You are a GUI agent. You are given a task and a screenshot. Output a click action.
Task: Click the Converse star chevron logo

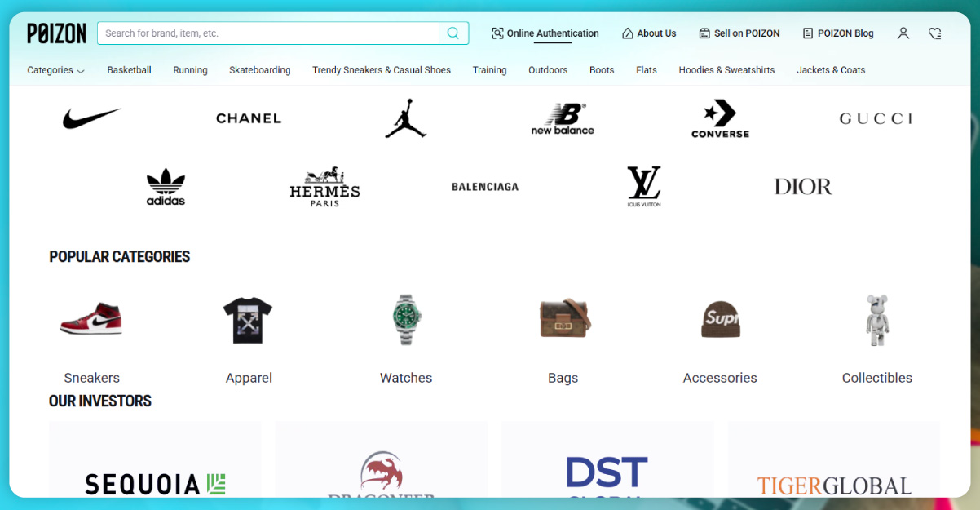pos(720,118)
